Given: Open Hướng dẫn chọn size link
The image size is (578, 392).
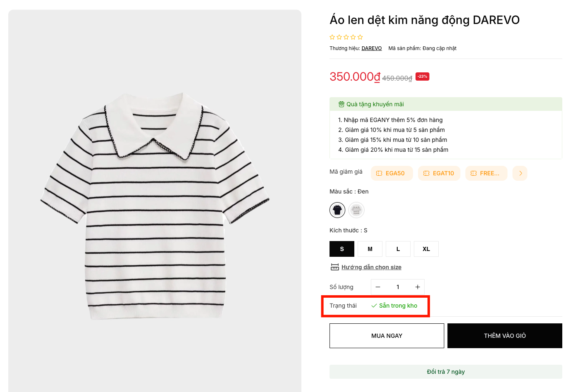Looking at the screenshot, I should click(x=371, y=267).
